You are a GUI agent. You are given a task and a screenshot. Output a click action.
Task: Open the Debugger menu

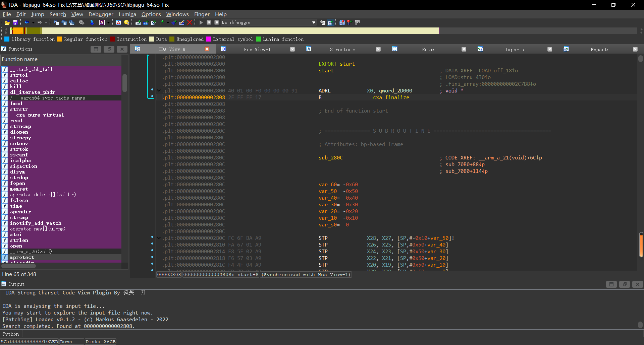(x=101, y=14)
